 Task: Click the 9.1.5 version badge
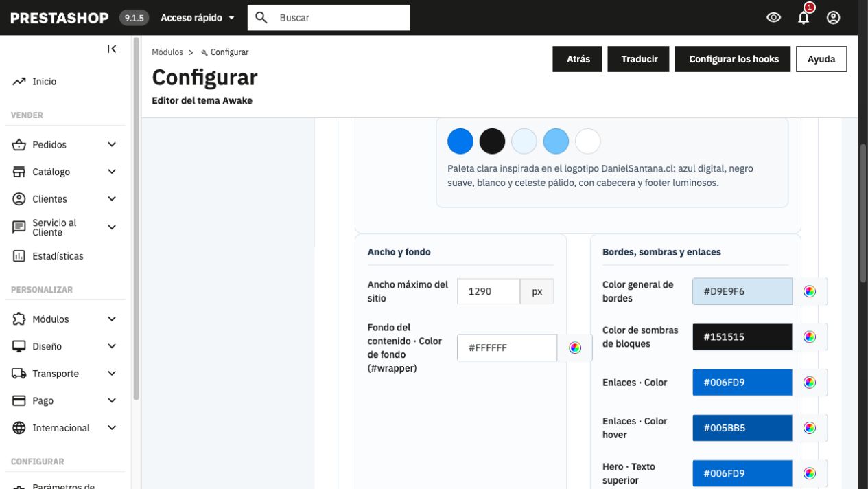[134, 18]
